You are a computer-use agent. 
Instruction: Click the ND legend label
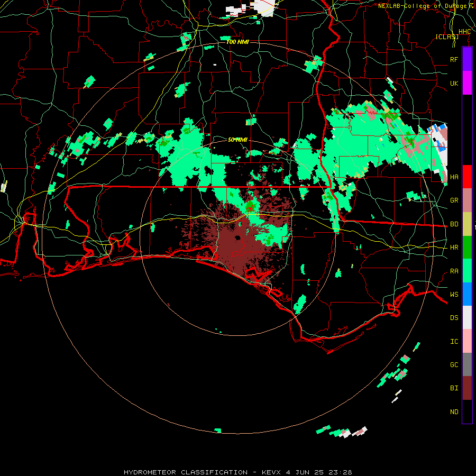[454, 412]
